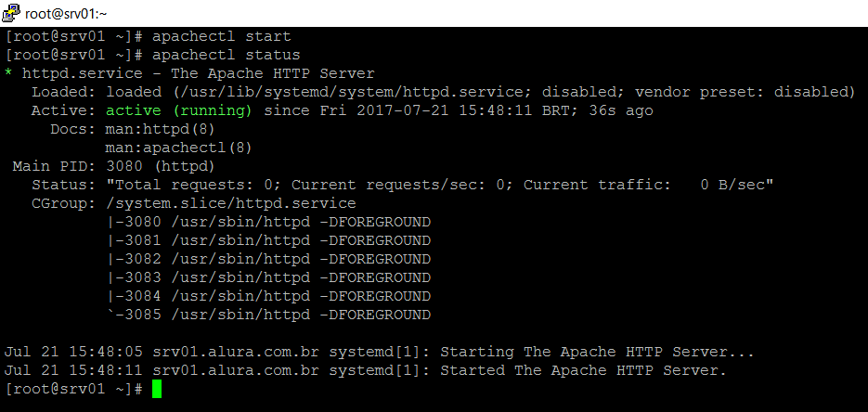Click the 'Started The Apache HTTP Server' log line
The image size is (868, 412).
tap(366, 370)
